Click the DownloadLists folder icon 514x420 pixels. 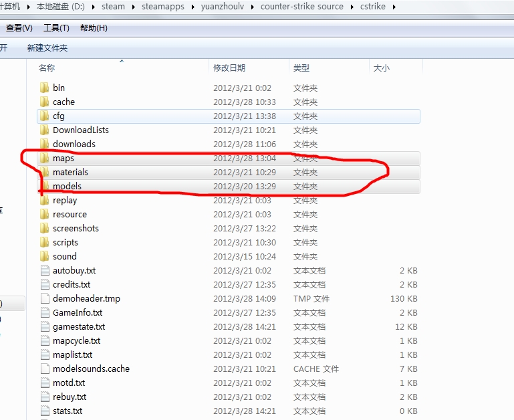pos(44,130)
